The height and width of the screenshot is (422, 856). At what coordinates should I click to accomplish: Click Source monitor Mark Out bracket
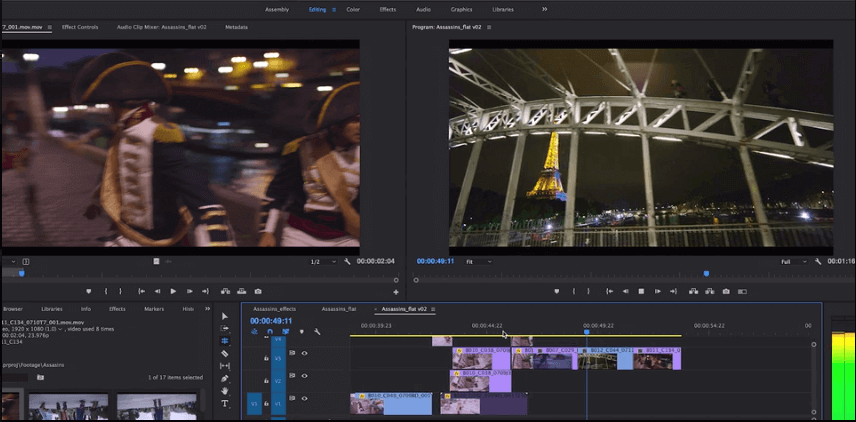click(121, 292)
